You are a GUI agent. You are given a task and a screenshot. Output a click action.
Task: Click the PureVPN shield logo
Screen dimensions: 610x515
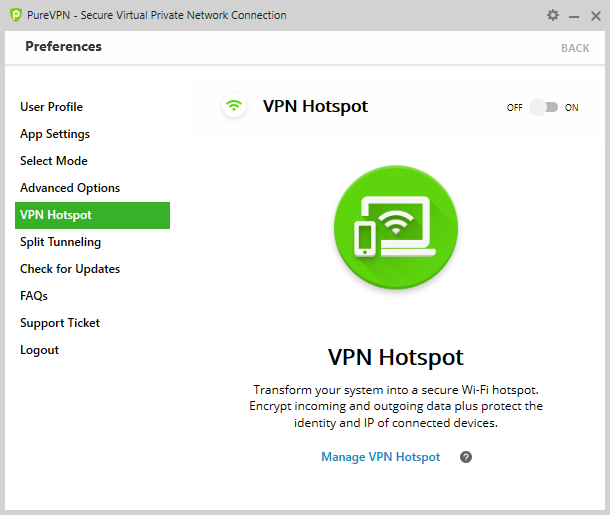[x=16, y=15]
